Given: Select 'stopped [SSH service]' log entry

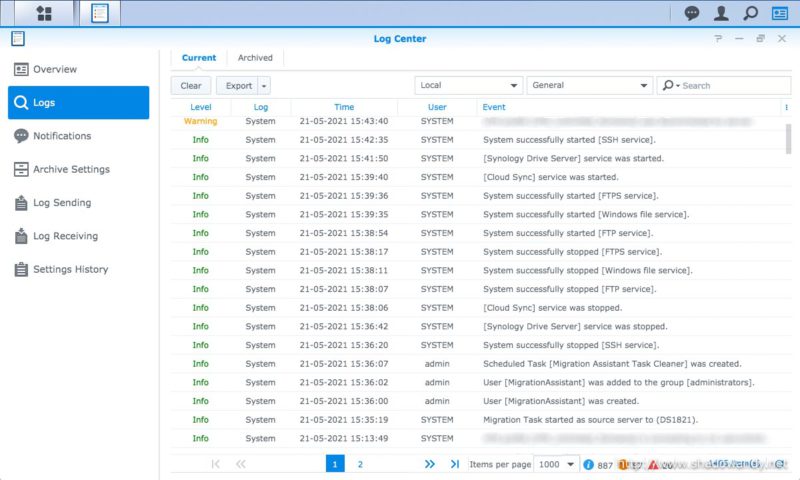Looking at the screenshot, I should 479,345.
